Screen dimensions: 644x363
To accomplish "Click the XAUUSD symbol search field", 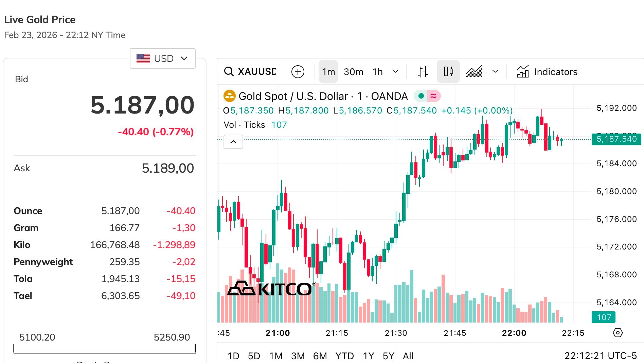I will pos(256,72).
